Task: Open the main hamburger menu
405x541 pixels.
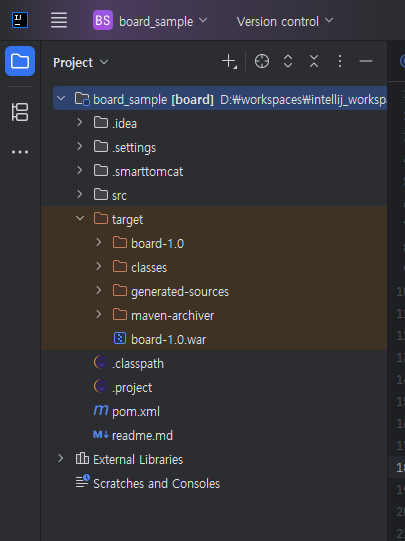Action: pyautogui.click(x=59, y=20)
